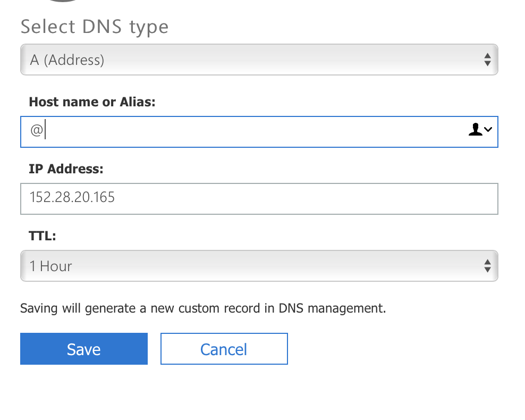Open the TTL dropdown showing 1 Hour

[x=259, y=266]
